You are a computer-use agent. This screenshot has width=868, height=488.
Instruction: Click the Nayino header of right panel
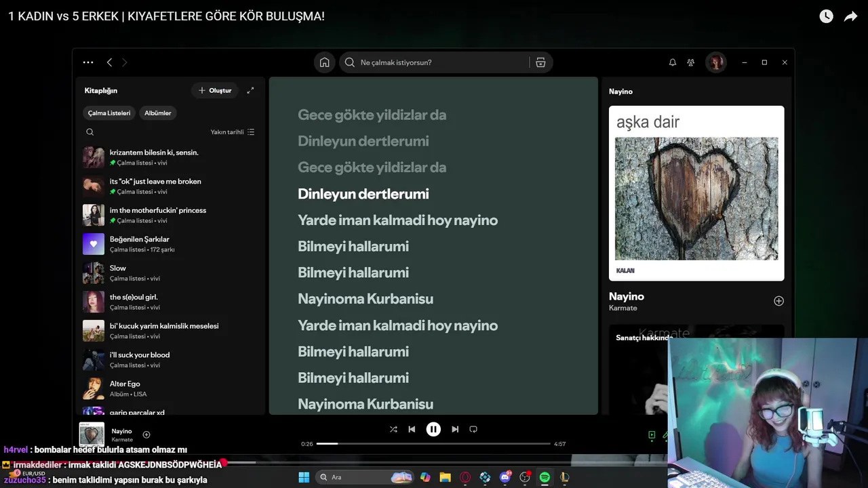(620, 91)
